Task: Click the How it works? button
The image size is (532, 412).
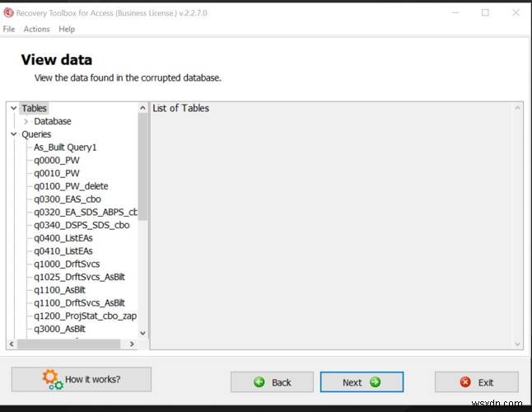Action: [81, 379]
